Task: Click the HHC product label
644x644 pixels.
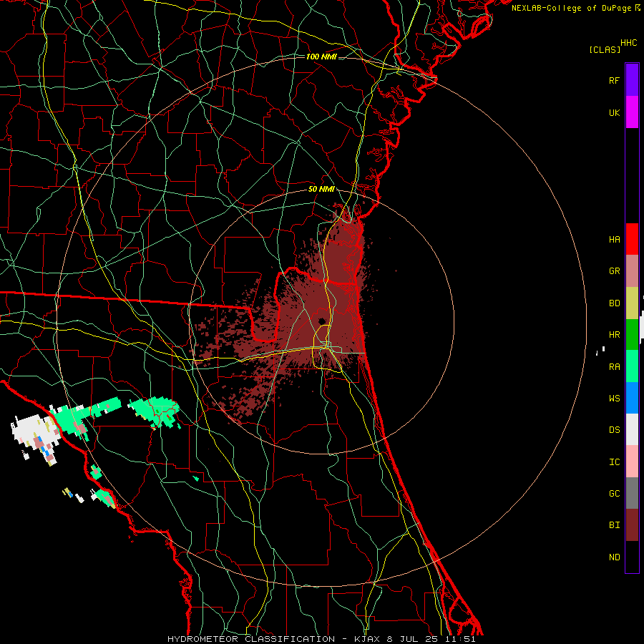Action: pyautogui.click(x=629, y=43)
